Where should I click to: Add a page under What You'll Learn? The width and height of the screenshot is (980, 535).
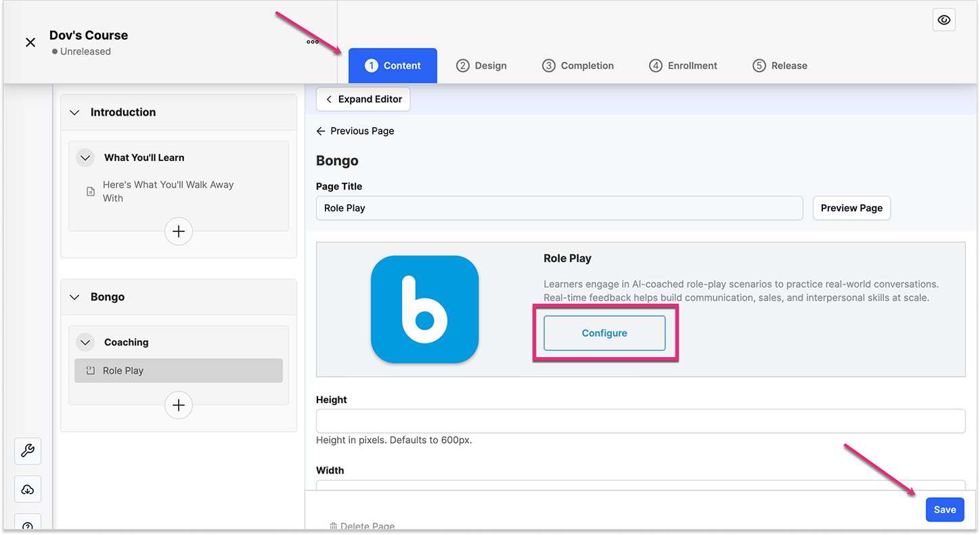179,231
